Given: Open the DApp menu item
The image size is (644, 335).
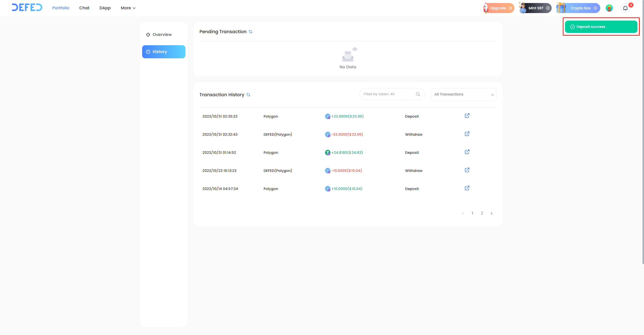Looking at the screenshot, I should (105, 8).
